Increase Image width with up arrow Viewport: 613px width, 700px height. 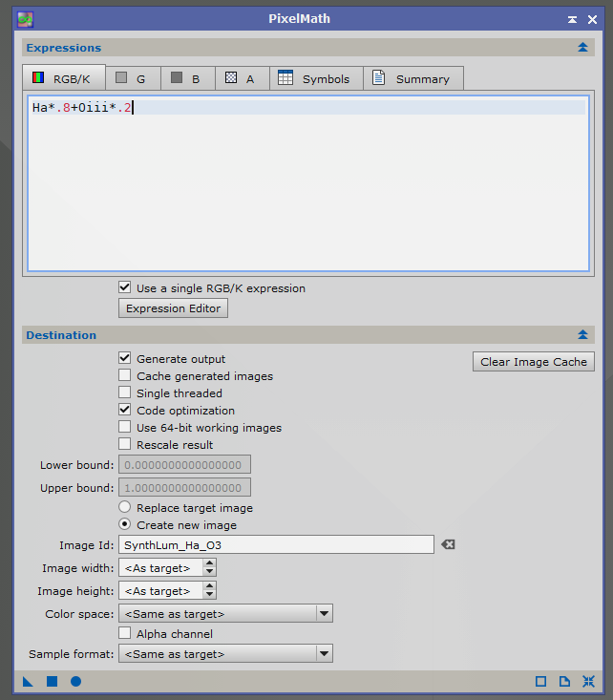click(209, 563)
